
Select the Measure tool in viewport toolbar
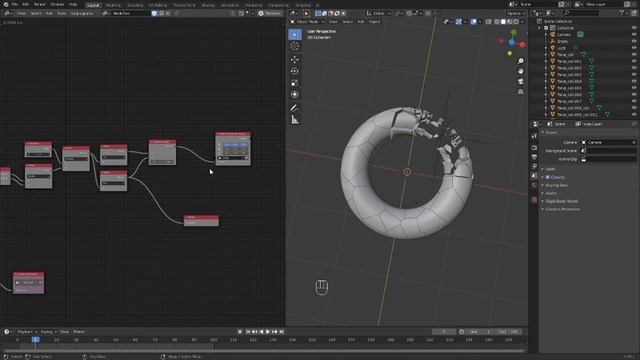(295, 120)
